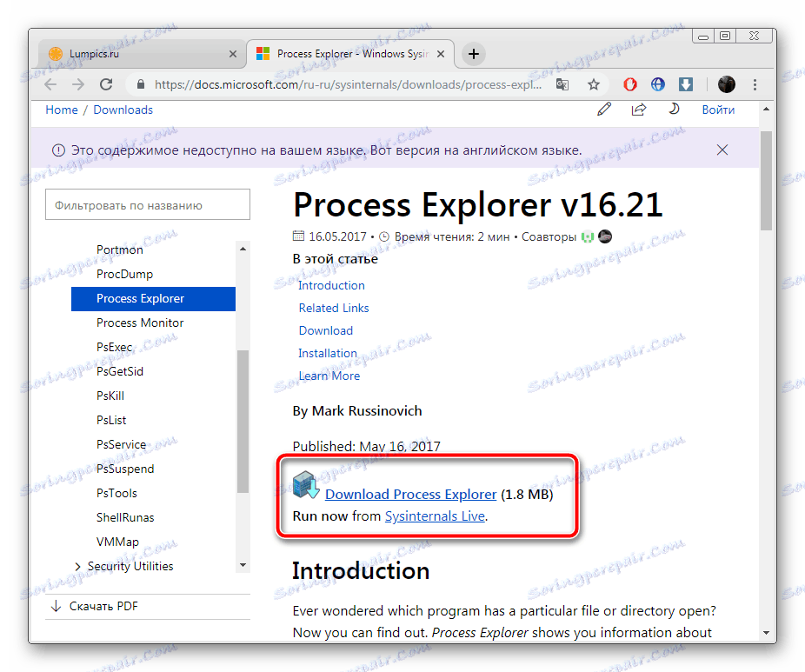Click the hand-shaped blocker extension icon
805x672 pixels.
point(629,84)
